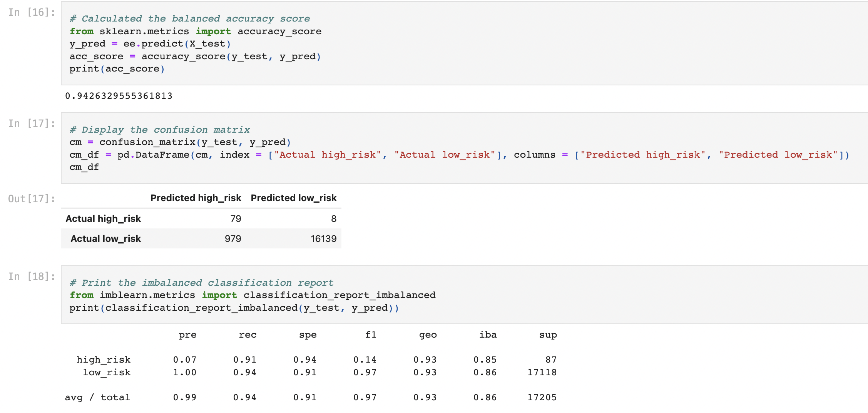
Task: Click the 'Predicted high_risk' column header
Action: [196, 198]
